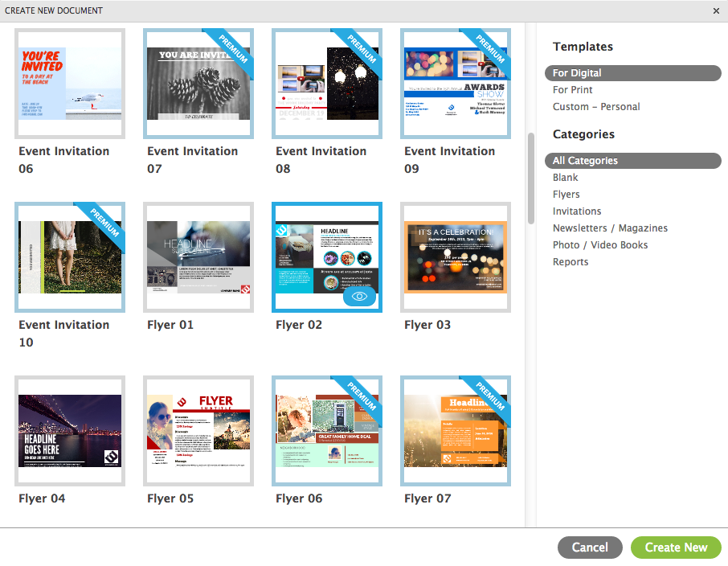The width and height of the screenshot is (728, 566).
Task: Select the Event Invitation 09 template thumbnail
Action: click(x=456, y=84)
